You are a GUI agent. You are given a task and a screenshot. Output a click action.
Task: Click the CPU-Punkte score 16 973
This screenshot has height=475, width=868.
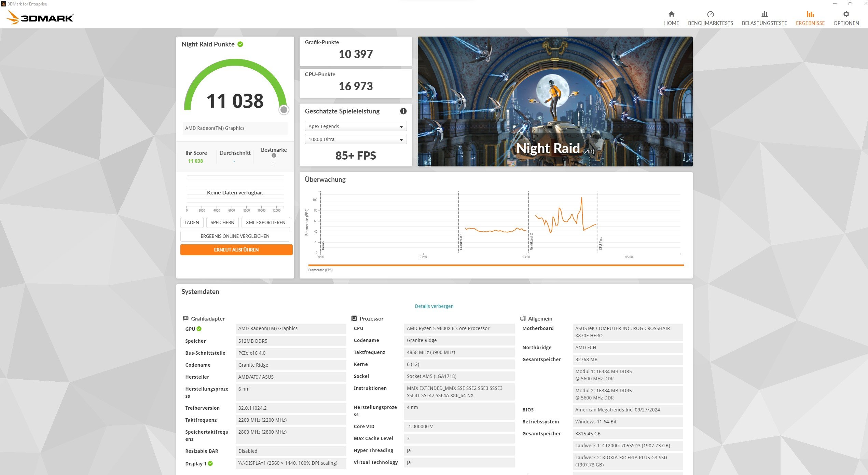pyautogui.click(x=356, y=86)
